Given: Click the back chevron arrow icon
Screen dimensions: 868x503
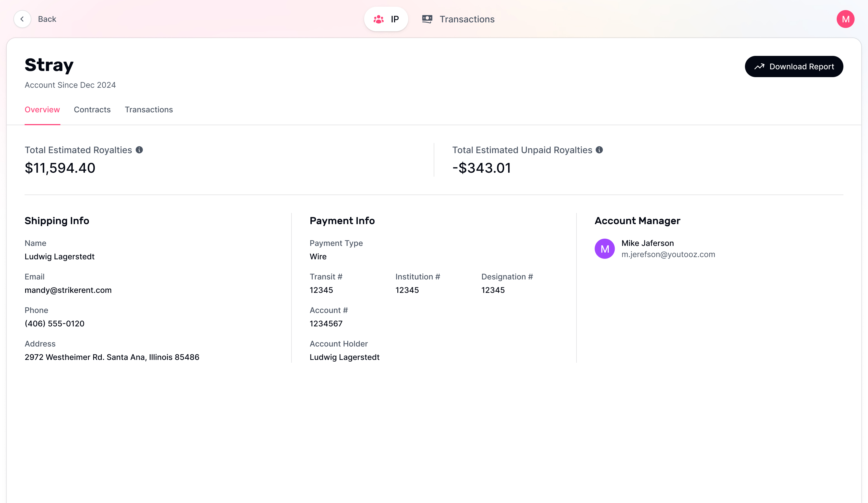Looking at the screenshot, I should (22, 19).
